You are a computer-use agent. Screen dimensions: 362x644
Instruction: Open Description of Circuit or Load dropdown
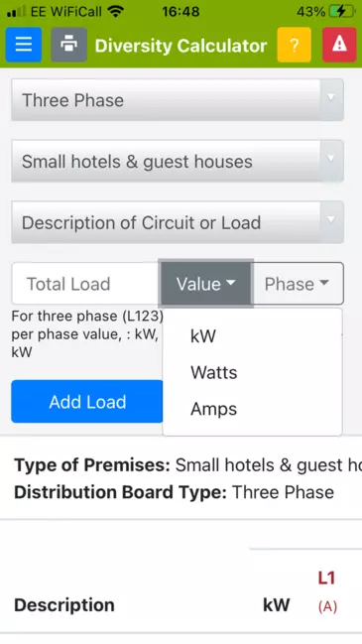(178, 222)
